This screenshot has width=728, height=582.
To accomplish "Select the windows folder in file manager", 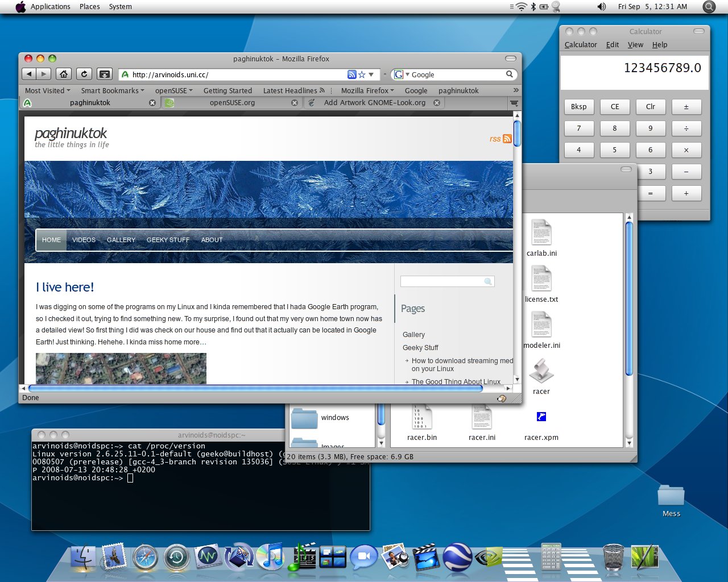I will (320, 418).
